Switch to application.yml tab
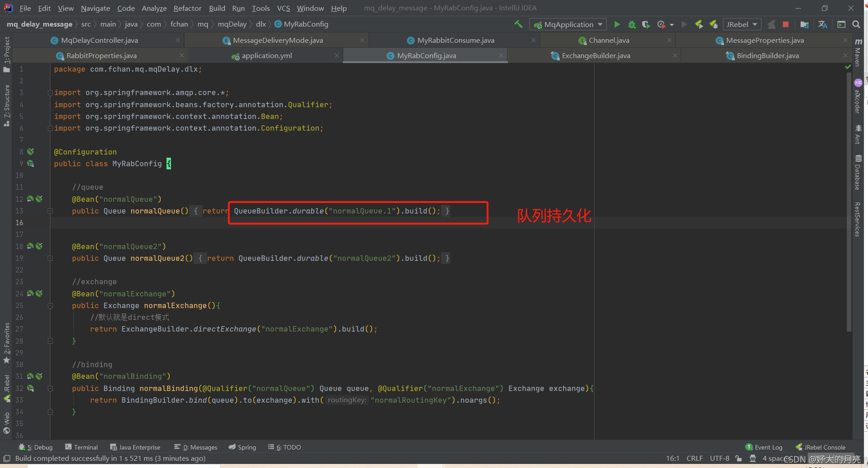Image resolution: width=868 pixels, height=468 pixels. pyautogui.click(x=267, y=55)
